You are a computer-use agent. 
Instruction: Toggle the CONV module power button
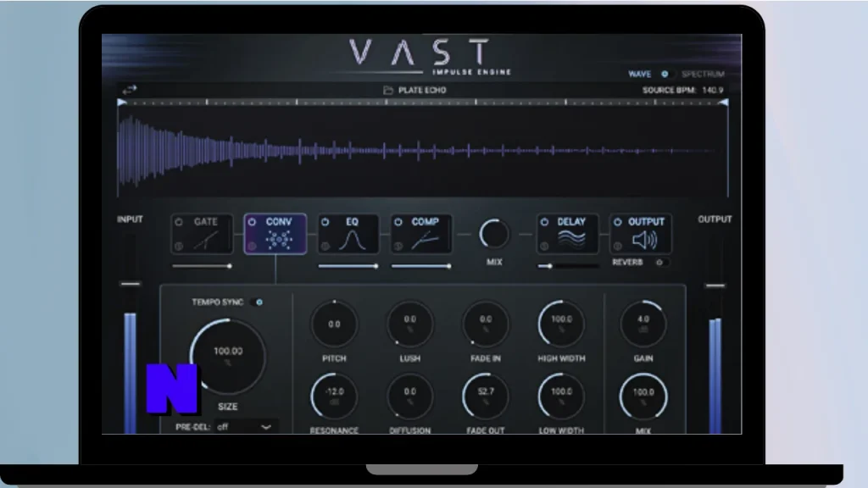[x=252, y=222]
